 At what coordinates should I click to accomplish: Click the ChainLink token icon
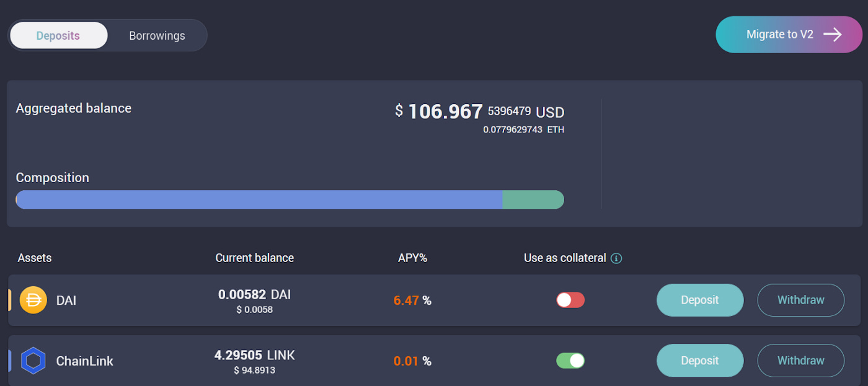click(x=33, y=361)
